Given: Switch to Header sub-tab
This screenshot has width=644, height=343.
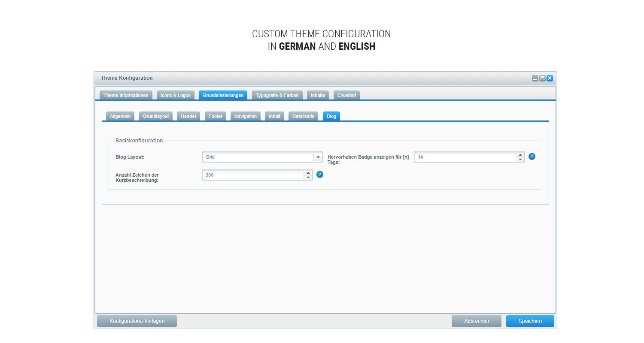Looking at the screenshot, I should click(x=188, y=116).
